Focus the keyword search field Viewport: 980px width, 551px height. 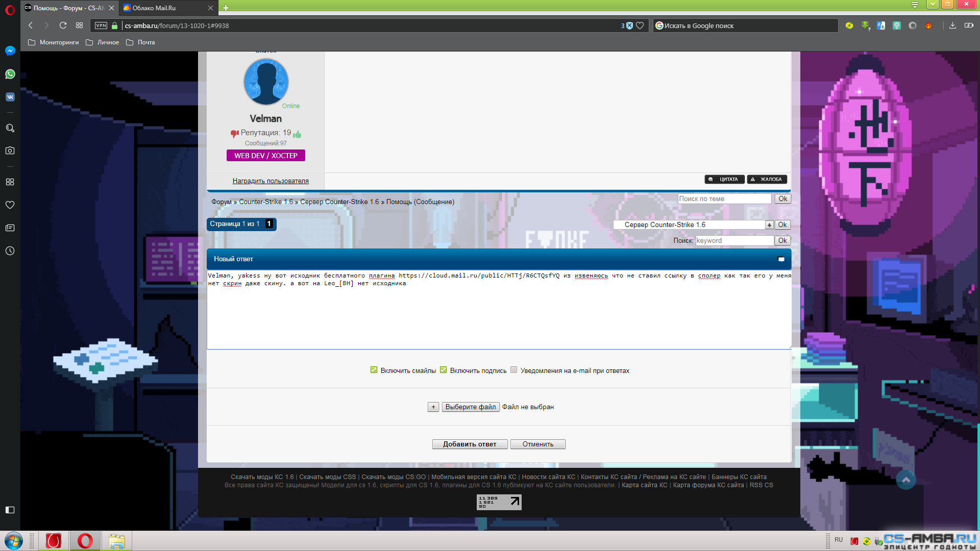734,241
